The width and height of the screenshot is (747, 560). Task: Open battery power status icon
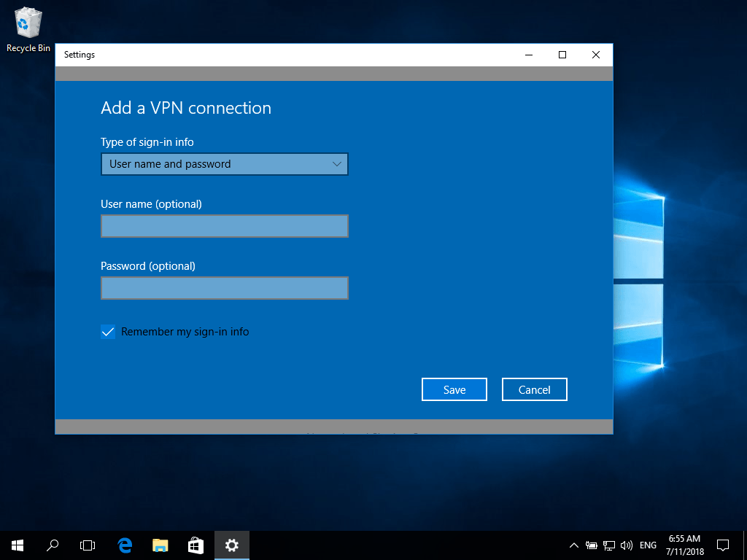coord(591,545)
